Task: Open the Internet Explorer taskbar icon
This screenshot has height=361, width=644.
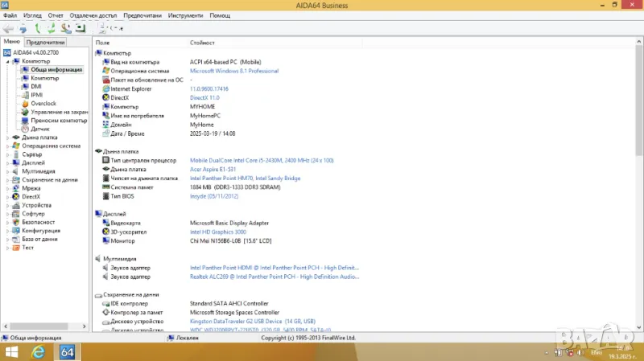Action: click(38, 352)
